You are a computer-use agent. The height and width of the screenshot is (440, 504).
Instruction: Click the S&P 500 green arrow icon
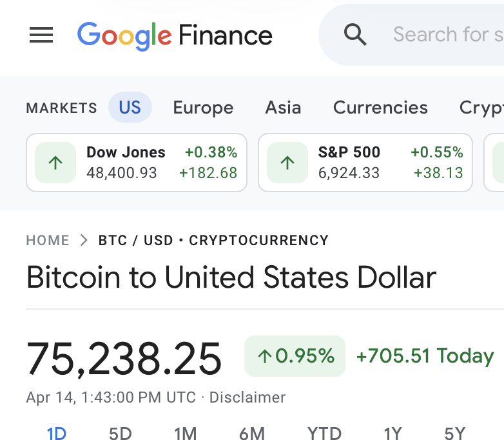coord(287,163)
